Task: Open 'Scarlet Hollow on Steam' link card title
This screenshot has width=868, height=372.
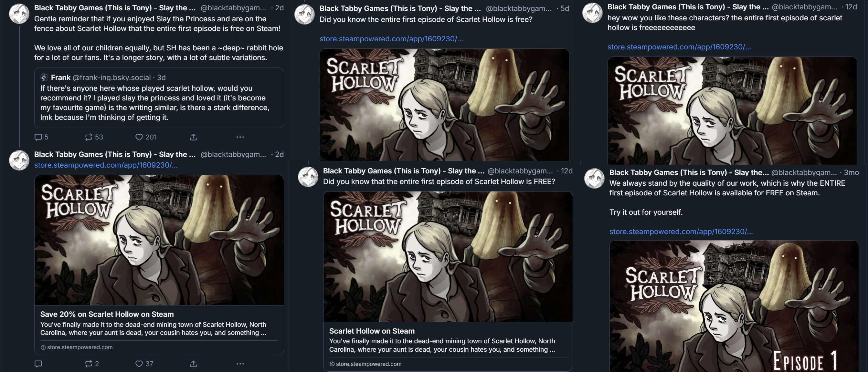Action: pyautogui.click(x=372, y=331)
